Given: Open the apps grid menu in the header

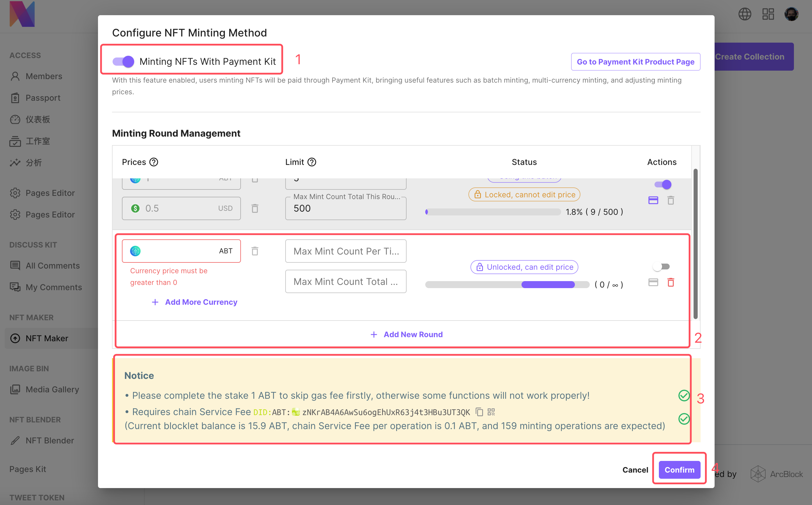Looking at the screenshot, I should pyautogui.click(x=768, y=14).
